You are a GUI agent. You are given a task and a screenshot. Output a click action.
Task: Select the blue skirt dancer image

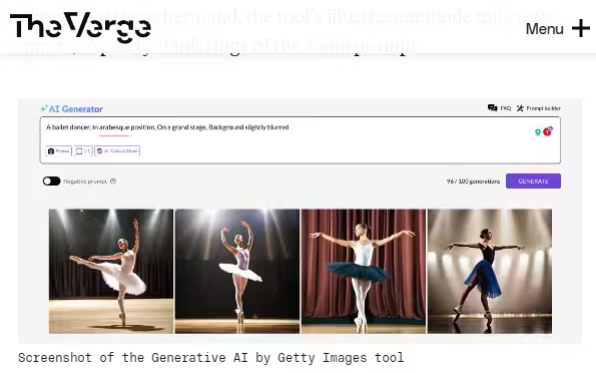490,271
